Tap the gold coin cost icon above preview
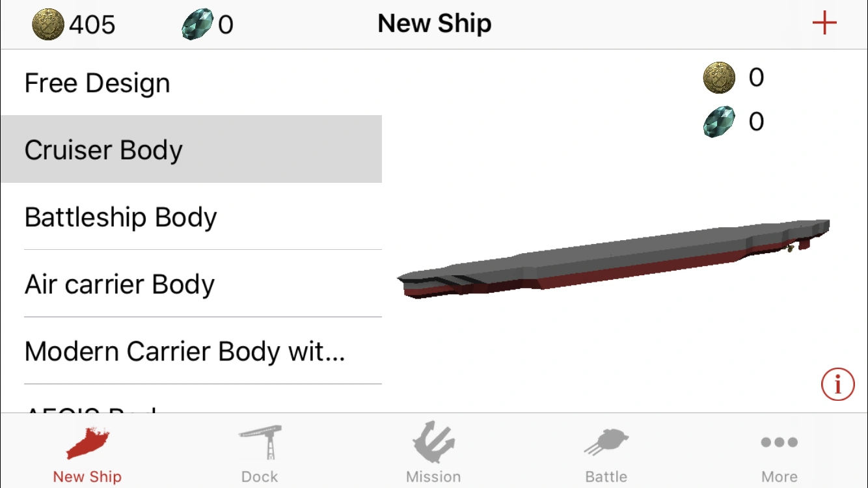 (719, 78)
